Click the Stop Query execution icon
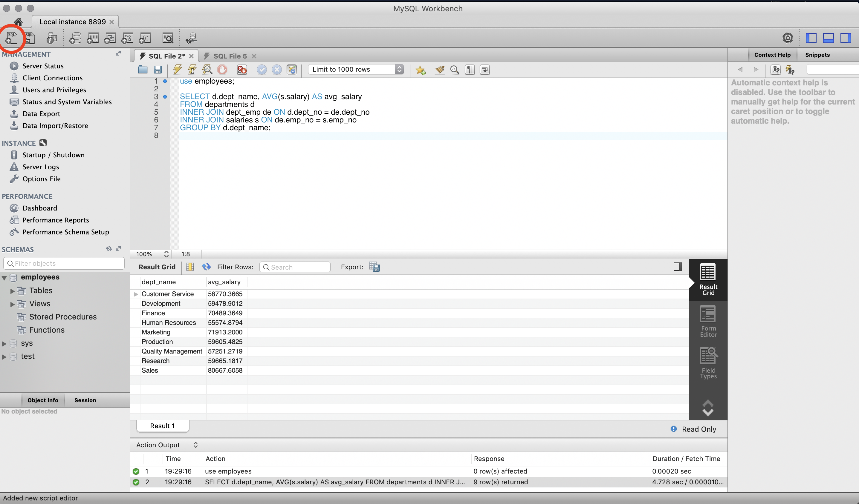Screen dimensions: 859x504 (x=222, y=69)
